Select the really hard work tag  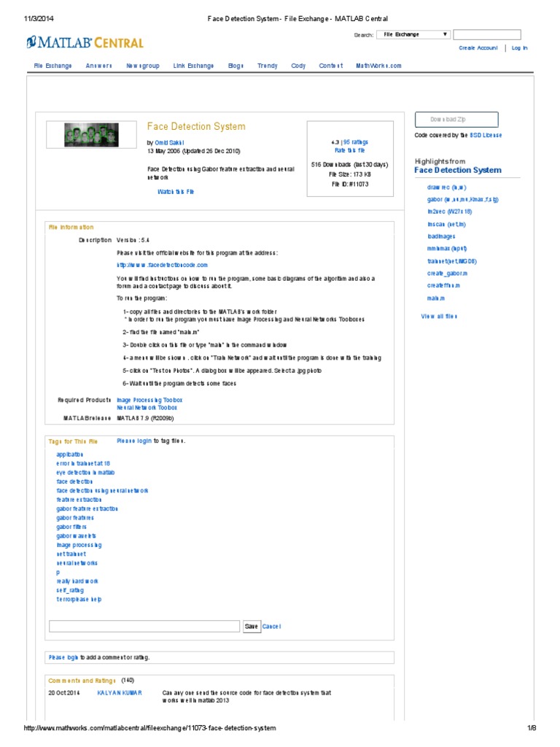tap(77, 581)
